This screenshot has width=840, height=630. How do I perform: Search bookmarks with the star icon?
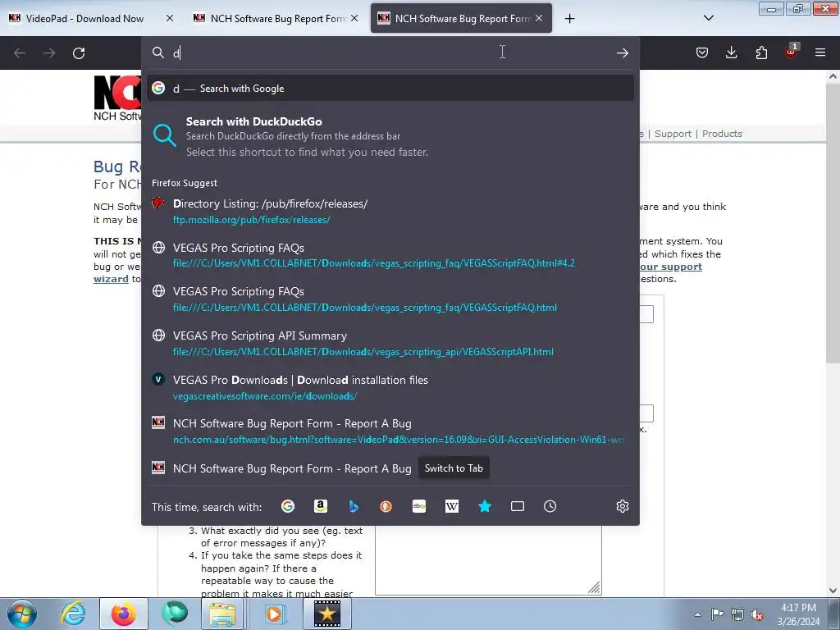pyautogui.click(x=484, y=506)
